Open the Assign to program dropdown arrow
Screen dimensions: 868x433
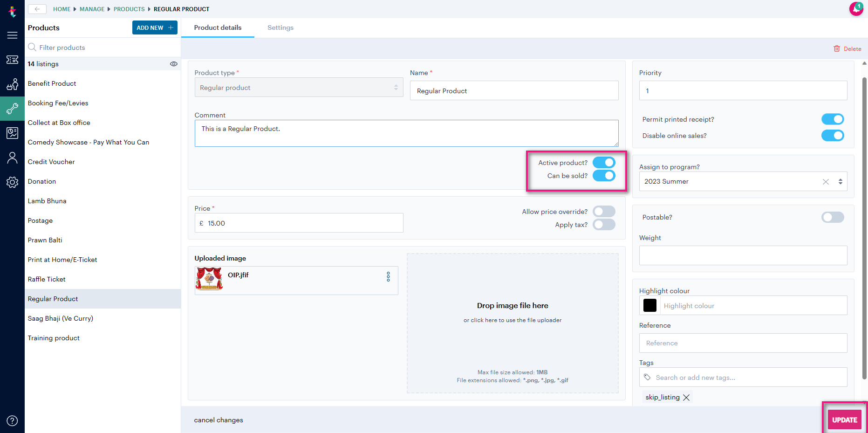coord(841,182)
